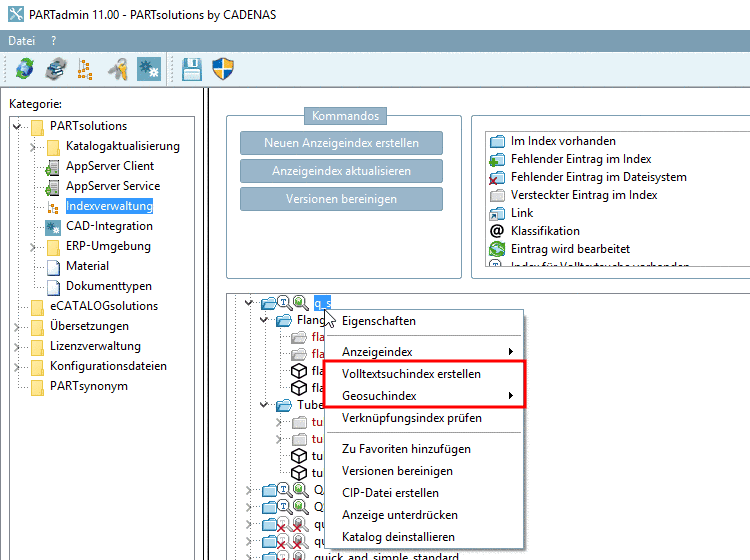This screenshot has width=750, height=560.
Task: Click the PARTadmin application icon in title bar
Action: pos(16,14)
